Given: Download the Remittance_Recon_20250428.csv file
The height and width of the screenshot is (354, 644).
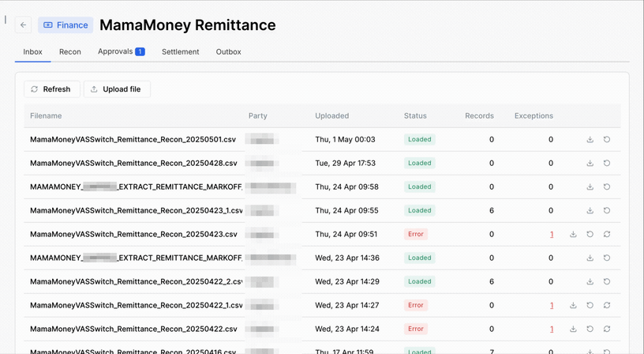Looking at the screenshot, I should (590, 164).
